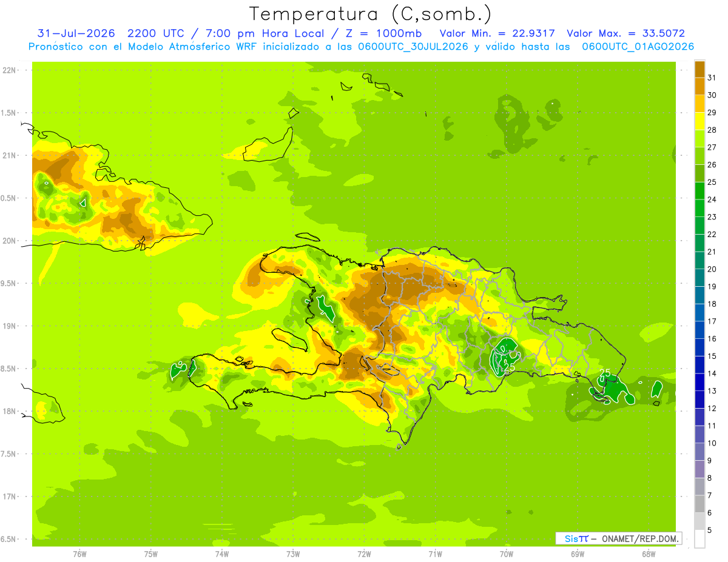This screenshot has height=562, width=728.
Task: Click the legend value "11" on color scale
Action: pyautogui.click(x=712, y=426)
